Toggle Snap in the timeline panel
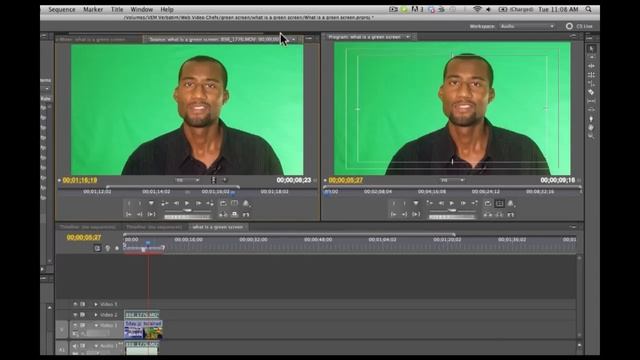Viewport: 640px width, 360px height. coord(98,248)
